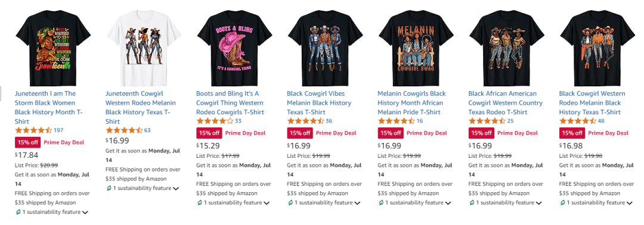
Task: Expand sustainability feature under the $15.29 shirt
Action: pyautogui.click(x=267, y=203)
